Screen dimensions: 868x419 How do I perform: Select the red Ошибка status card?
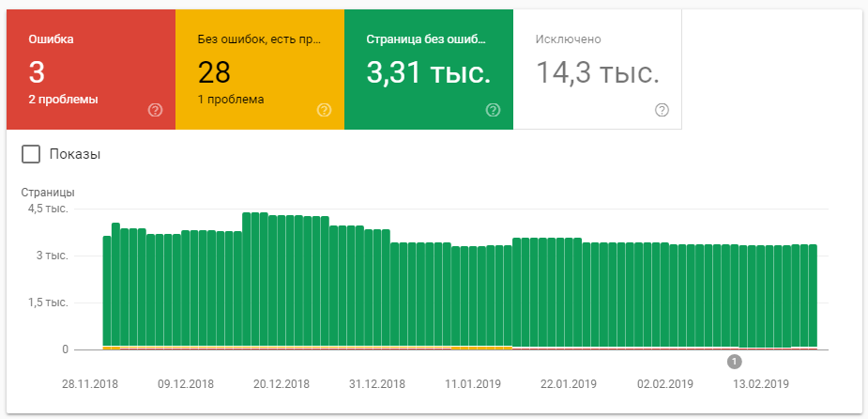tap(91, 56)
